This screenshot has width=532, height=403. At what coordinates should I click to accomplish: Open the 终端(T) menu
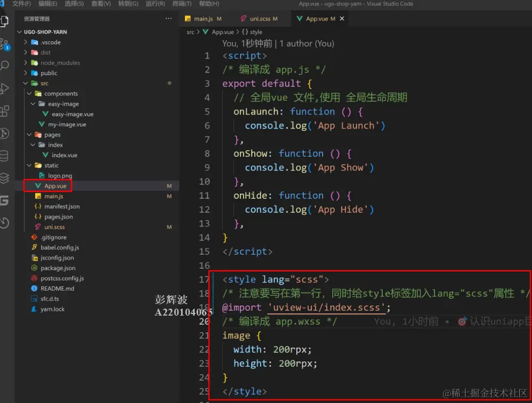182,4
